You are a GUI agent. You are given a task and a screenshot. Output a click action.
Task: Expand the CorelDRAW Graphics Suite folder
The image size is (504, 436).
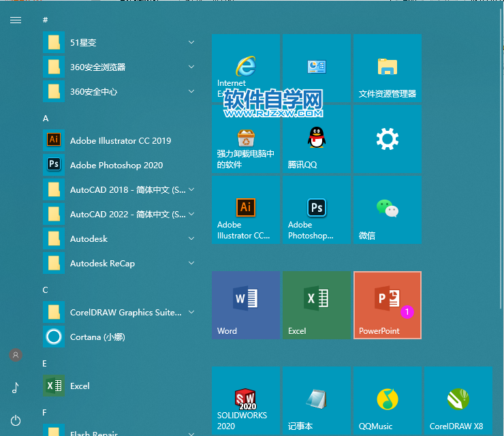pos(191,312)
